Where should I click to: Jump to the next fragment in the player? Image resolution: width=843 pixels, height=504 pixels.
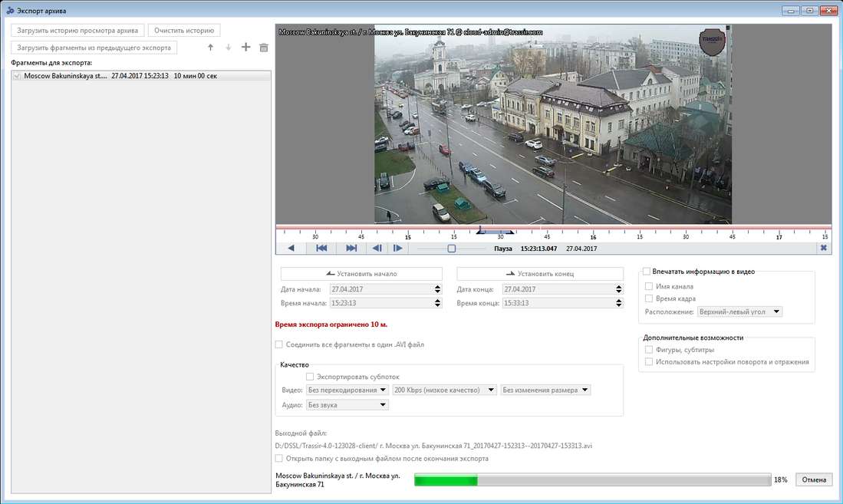pos(351,249)
